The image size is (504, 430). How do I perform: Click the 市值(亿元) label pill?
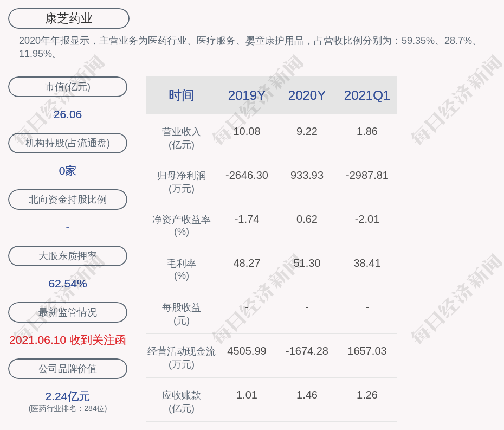coord(68,87)
